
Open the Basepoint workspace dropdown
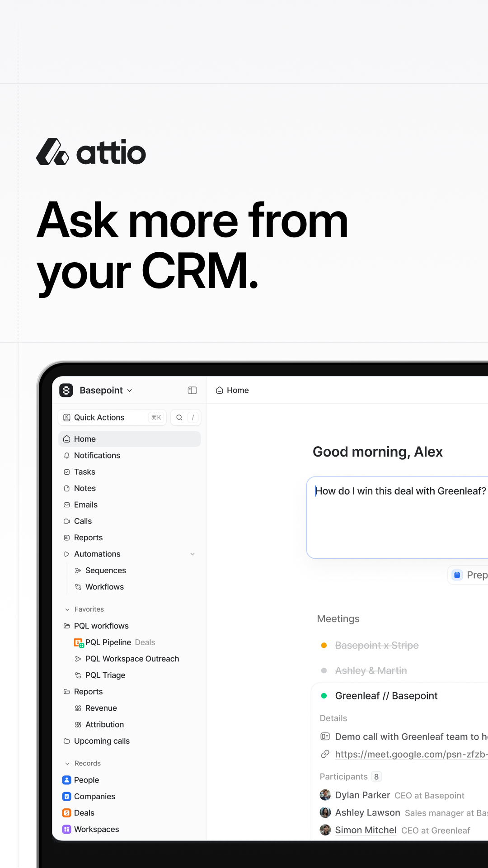106,390
